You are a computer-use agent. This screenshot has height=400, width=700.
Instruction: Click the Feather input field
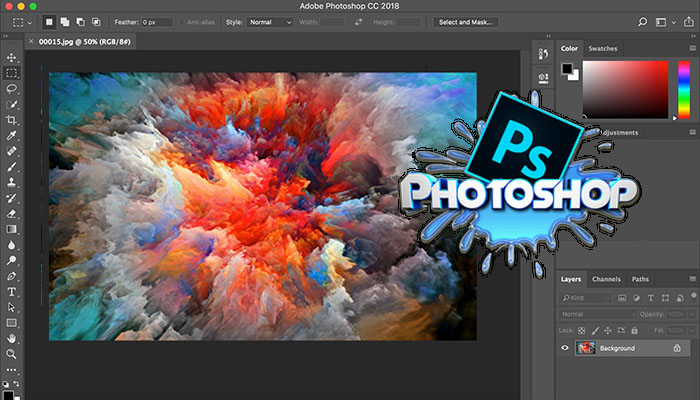(156, 22)
